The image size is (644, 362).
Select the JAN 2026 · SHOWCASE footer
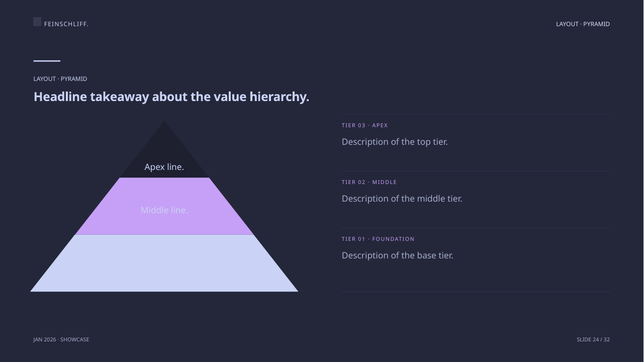pyautogui.click(x=61, y=339)
